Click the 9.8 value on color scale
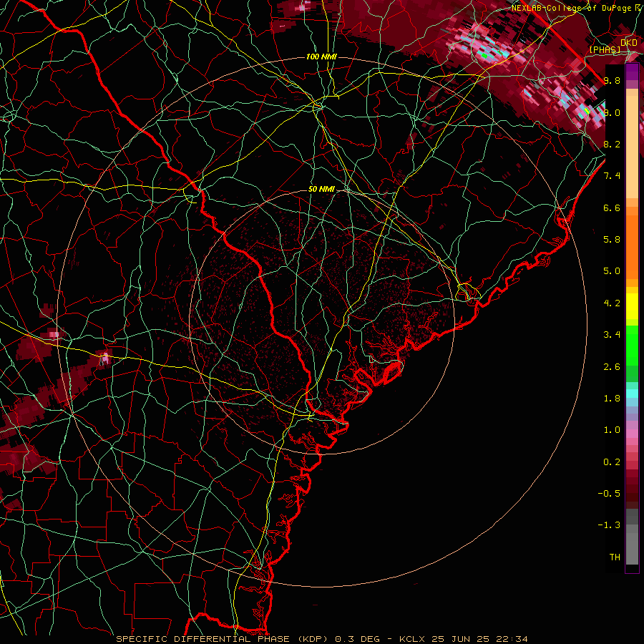This screenshot has height=644, width=644. tap(612, 80)
